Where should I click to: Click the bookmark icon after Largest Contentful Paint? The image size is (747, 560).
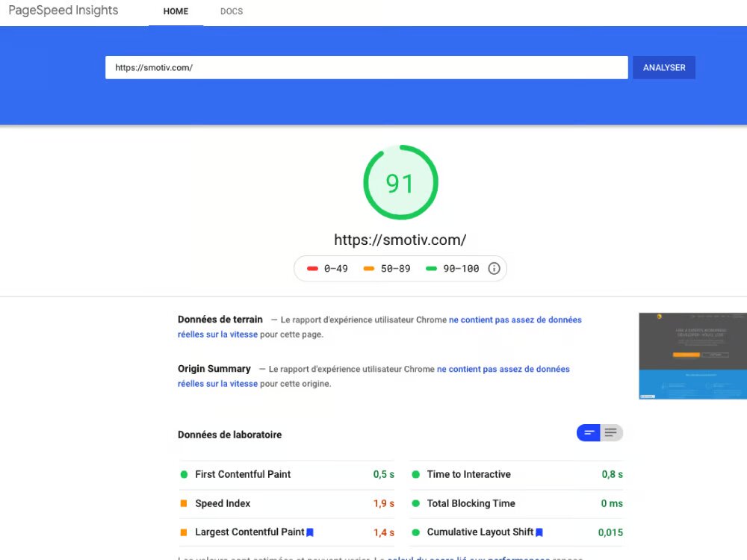pos(310,532)
